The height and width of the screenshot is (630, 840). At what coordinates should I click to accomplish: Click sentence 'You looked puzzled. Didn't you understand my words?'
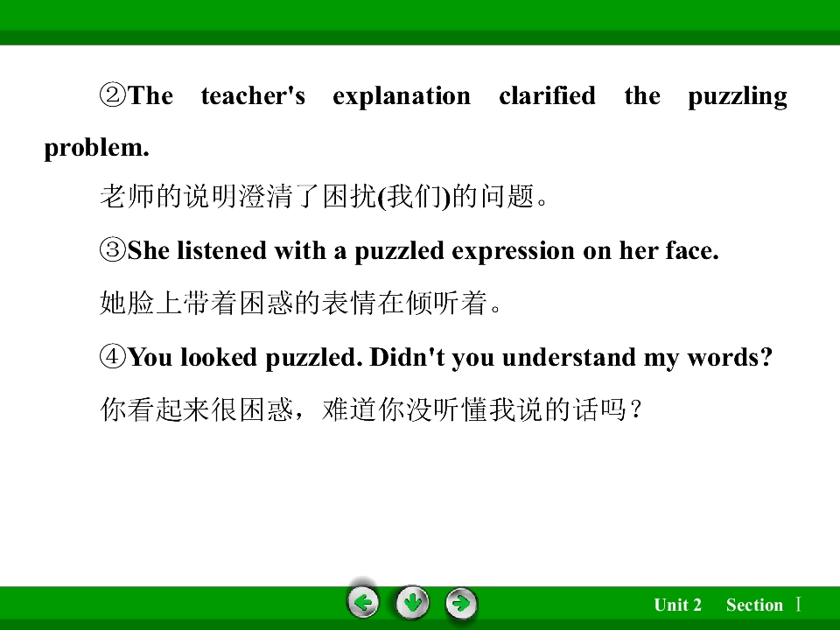[x=450, y=357]
